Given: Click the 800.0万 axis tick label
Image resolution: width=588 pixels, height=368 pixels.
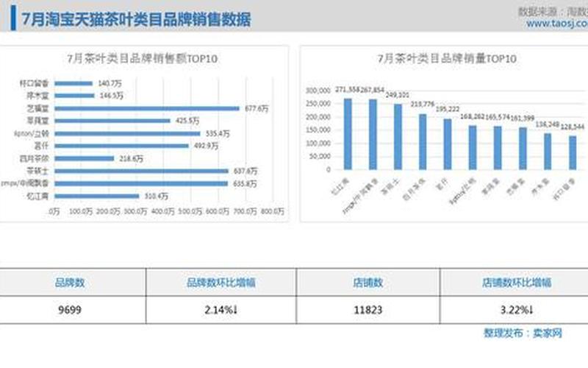Looking at the screenshot, I should click(272, 212).
